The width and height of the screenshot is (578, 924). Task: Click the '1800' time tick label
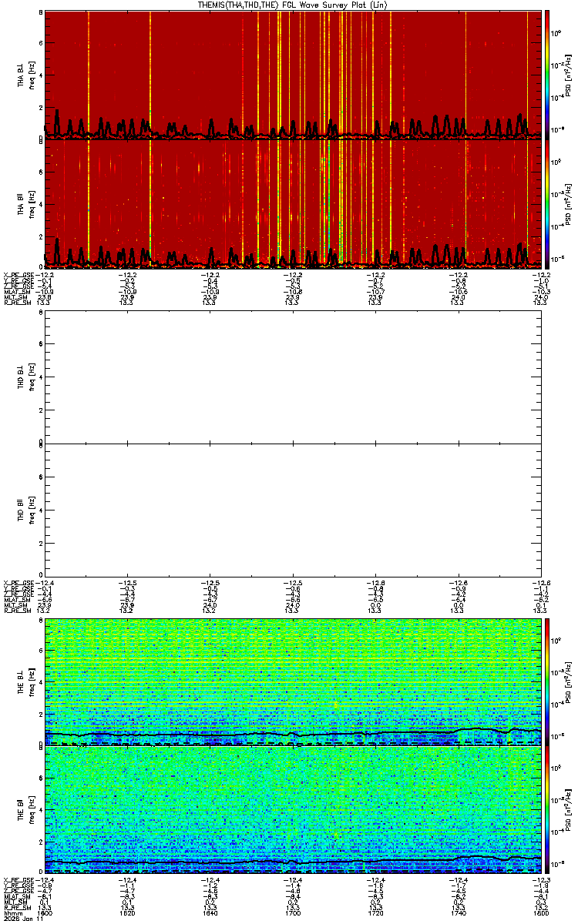click(x=540, y=914)
